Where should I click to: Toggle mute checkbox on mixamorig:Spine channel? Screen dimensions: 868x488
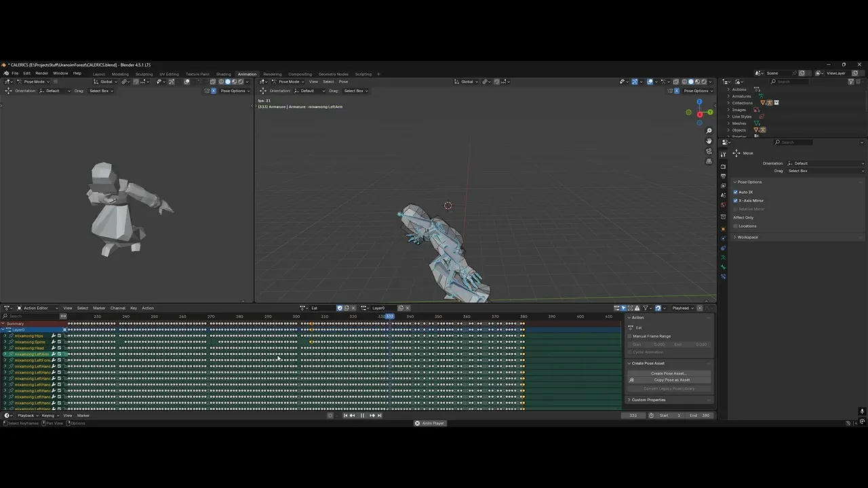tap(59, 342)
